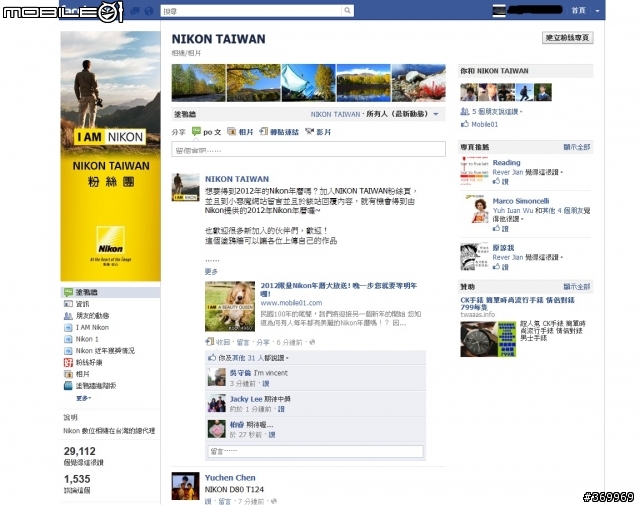Open the dog I AM A BEAUTY QUEEN thumbnail
Image resolution: width=640 pixels, height=505 pixels.
pos(230,306)
